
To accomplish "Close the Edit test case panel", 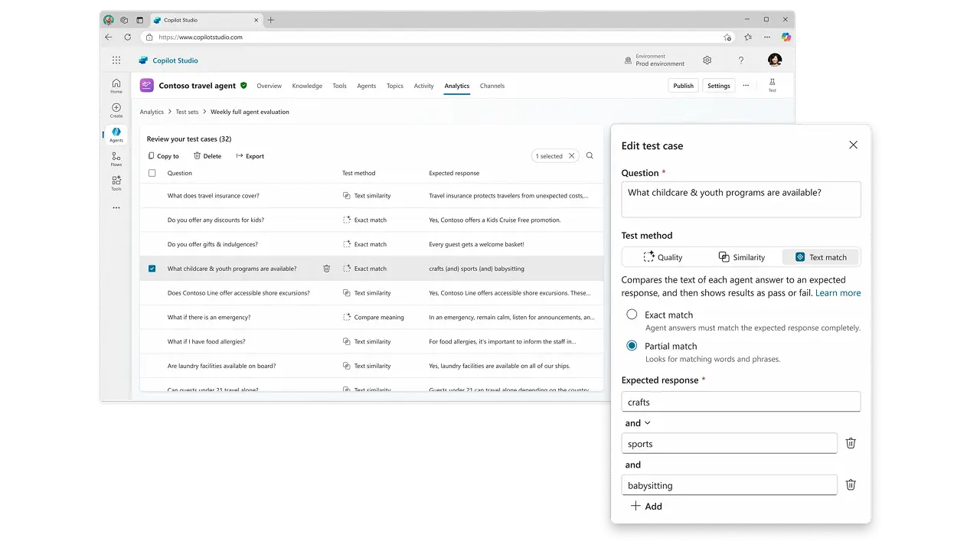I will pyautogui.click(x=854, y=145).
